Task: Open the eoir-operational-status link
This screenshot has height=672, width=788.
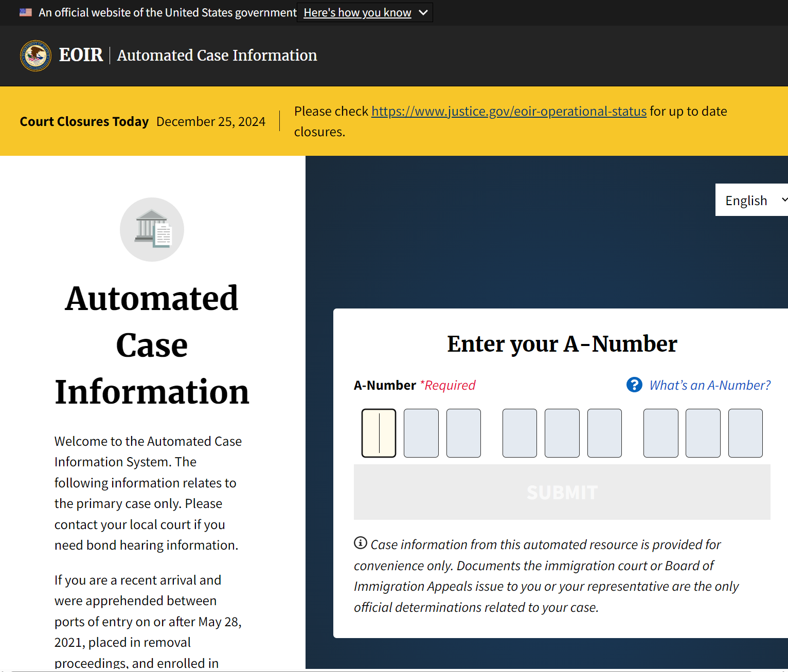Action: (x=509, y=111)
